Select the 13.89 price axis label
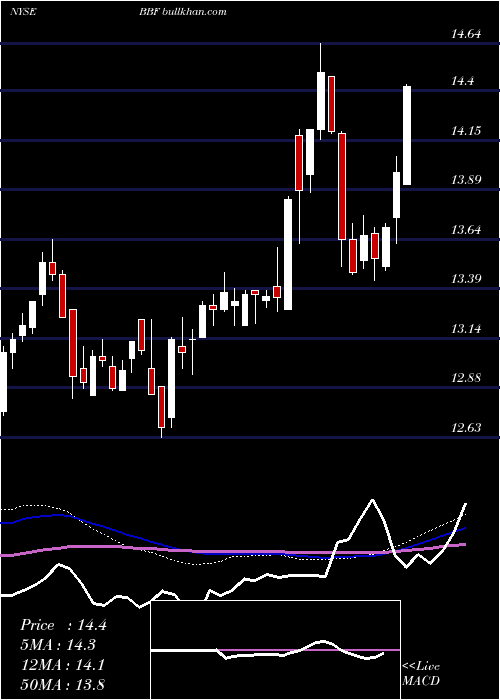This screenshot has width=500, height=700. coord(466,180)
